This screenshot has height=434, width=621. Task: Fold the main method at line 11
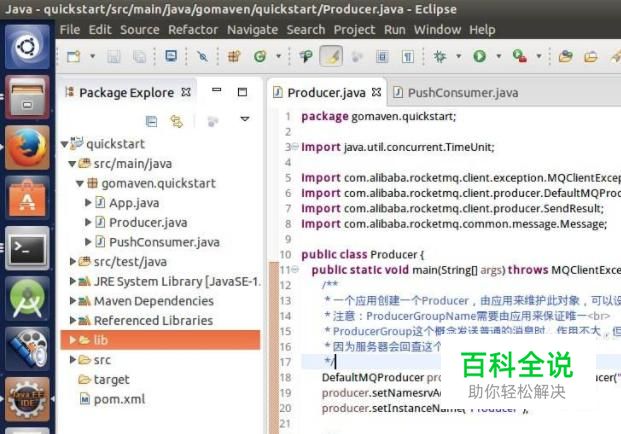tap(295, 270)
